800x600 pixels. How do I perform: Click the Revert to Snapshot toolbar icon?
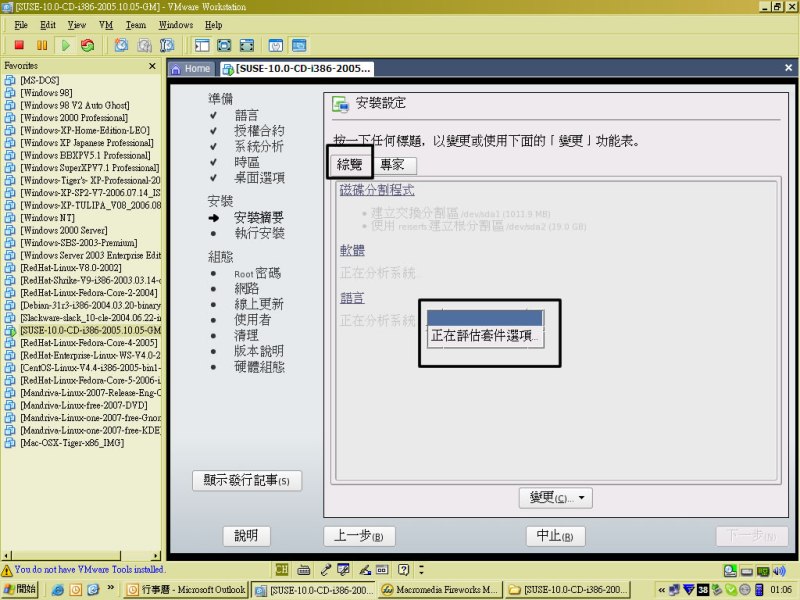click(x=144, y=45)
